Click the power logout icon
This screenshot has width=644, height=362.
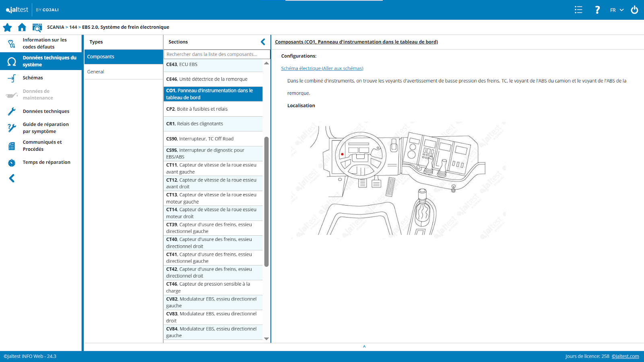point(634,10)
